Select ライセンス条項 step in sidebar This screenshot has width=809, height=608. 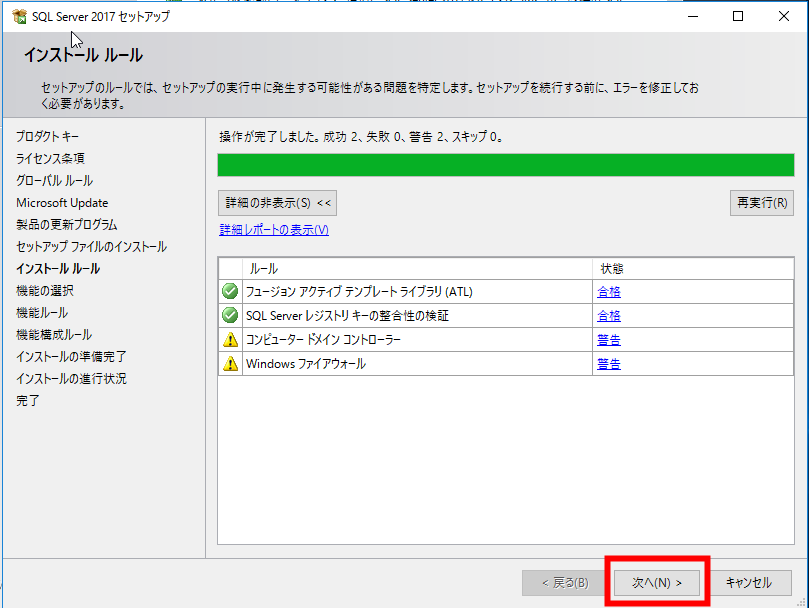51,158
